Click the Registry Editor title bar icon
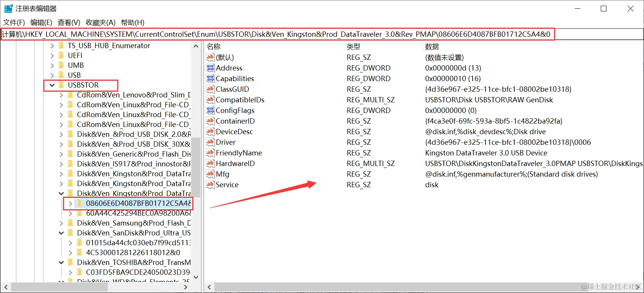The image size is (644, 293). 8,8
